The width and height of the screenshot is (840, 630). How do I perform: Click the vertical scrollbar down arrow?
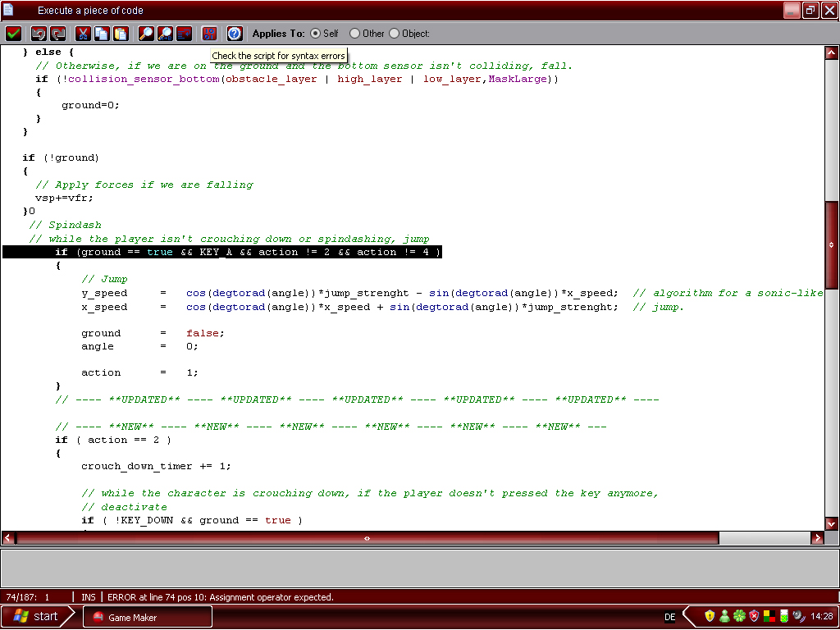pyautogui.click(x=832, y=524)
